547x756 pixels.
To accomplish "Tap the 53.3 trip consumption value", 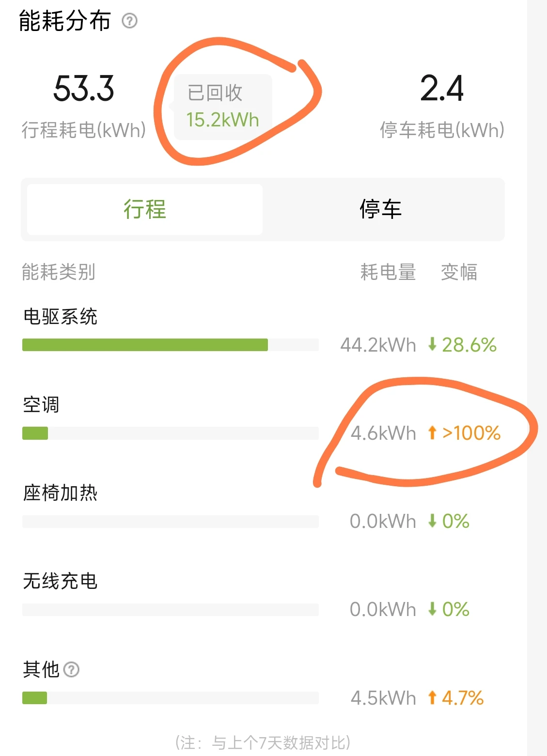I will pos(84,89).
